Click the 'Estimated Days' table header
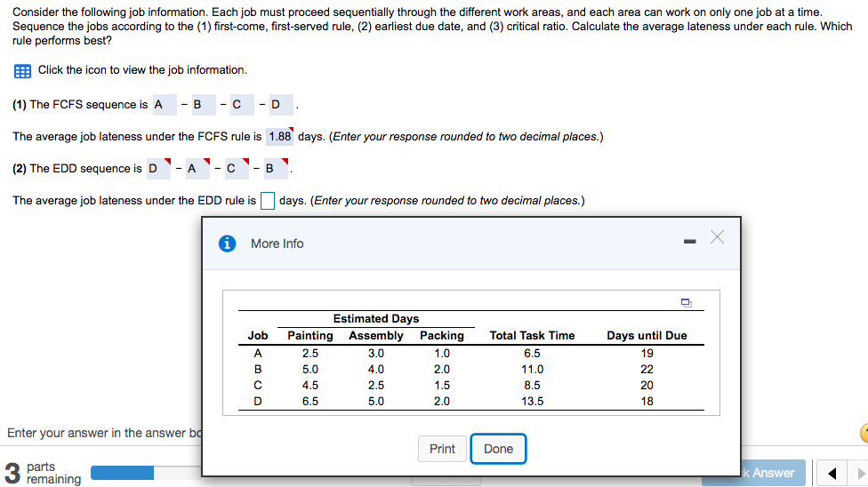Image resolution: width=868 pixels, height=487 pixels. [376, 319]
